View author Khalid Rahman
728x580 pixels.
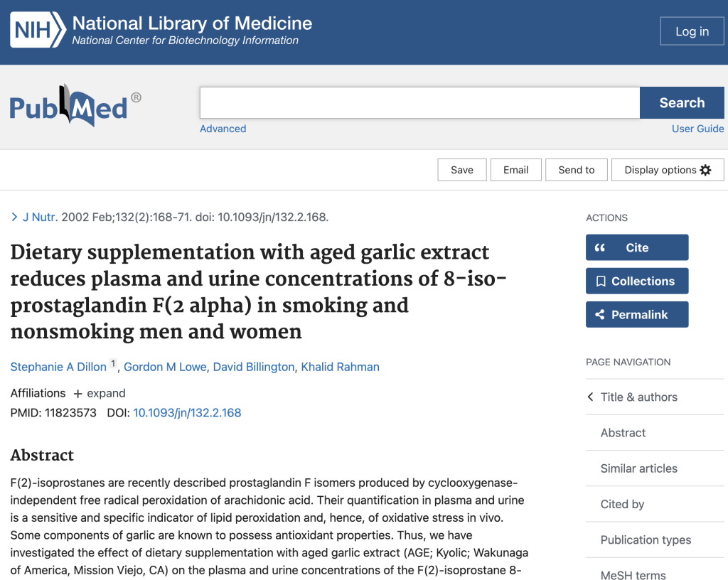(x=341, y=367)
